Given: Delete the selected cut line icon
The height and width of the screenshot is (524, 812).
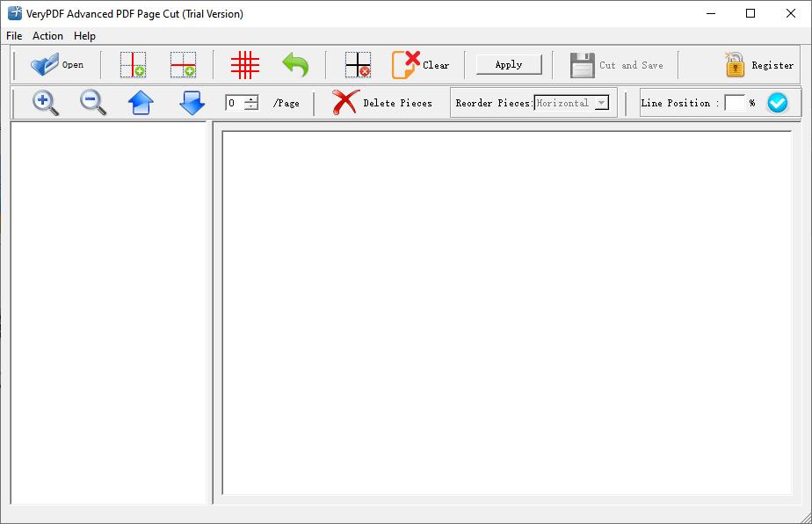Looking at the screenshot, I should [358, 65].
